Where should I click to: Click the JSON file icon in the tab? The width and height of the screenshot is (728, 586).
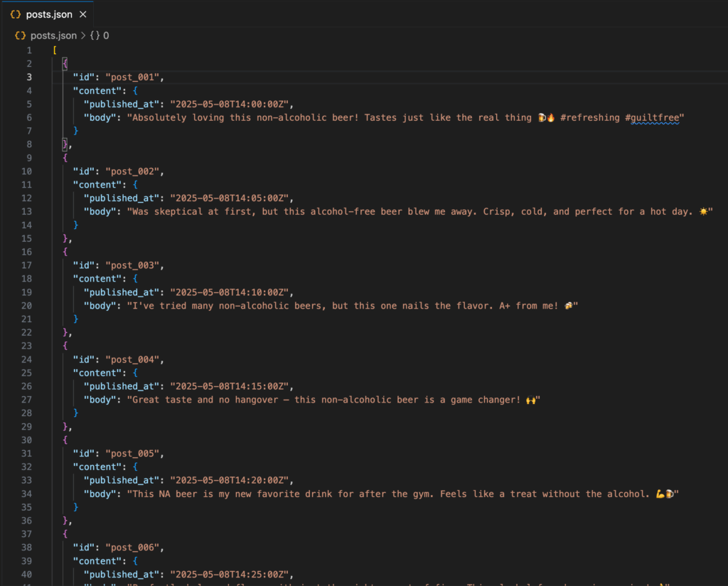pos(16,14)
